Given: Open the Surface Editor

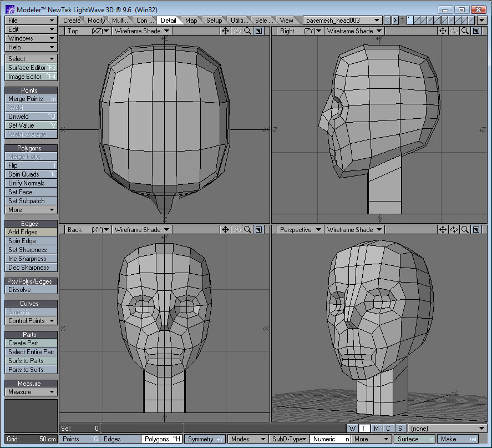Looking at the screenshot, I should [31, 68].
